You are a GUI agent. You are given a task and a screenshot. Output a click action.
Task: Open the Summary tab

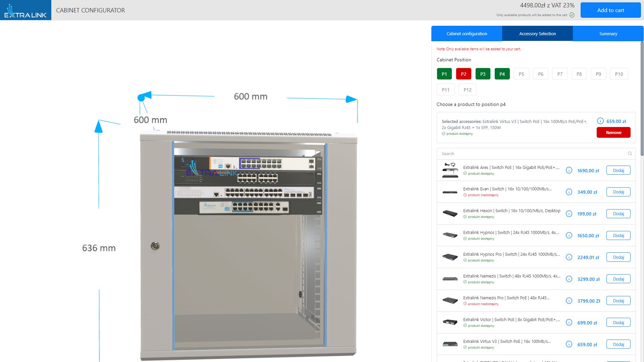(608, 34)
